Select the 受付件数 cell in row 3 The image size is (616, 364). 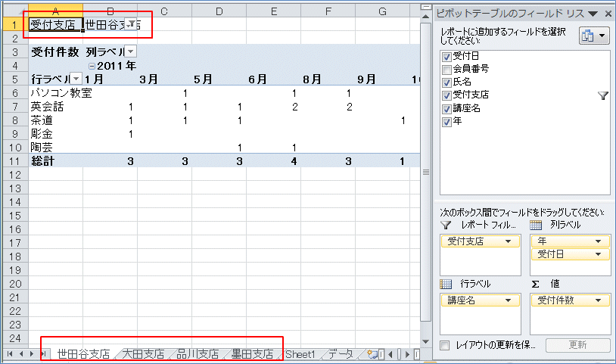point(55,51)
